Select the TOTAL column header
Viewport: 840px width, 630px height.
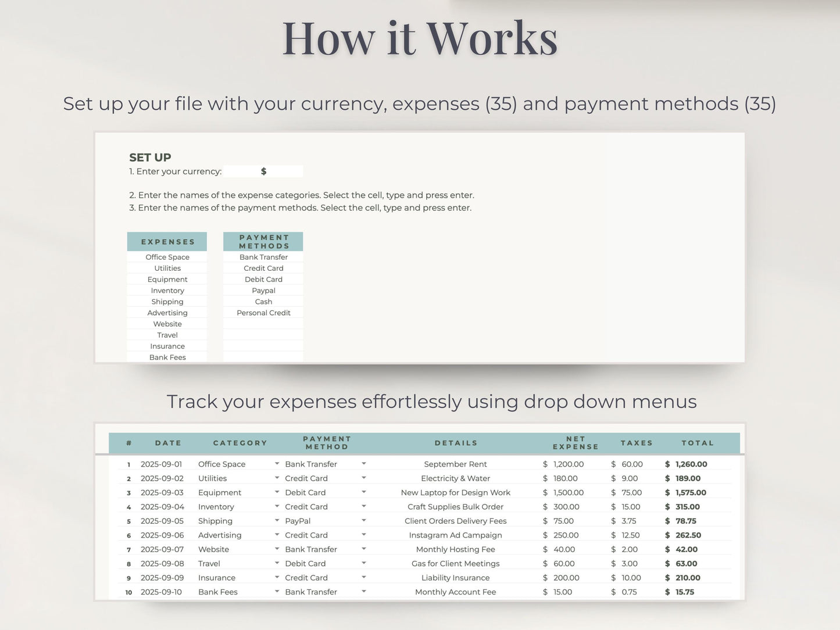click(x=698, y=443)
